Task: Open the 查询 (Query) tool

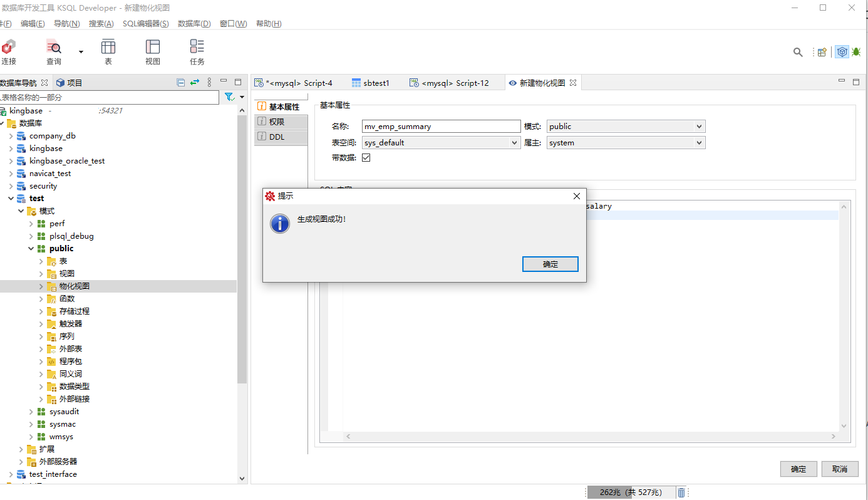Action: coord(54,51)
